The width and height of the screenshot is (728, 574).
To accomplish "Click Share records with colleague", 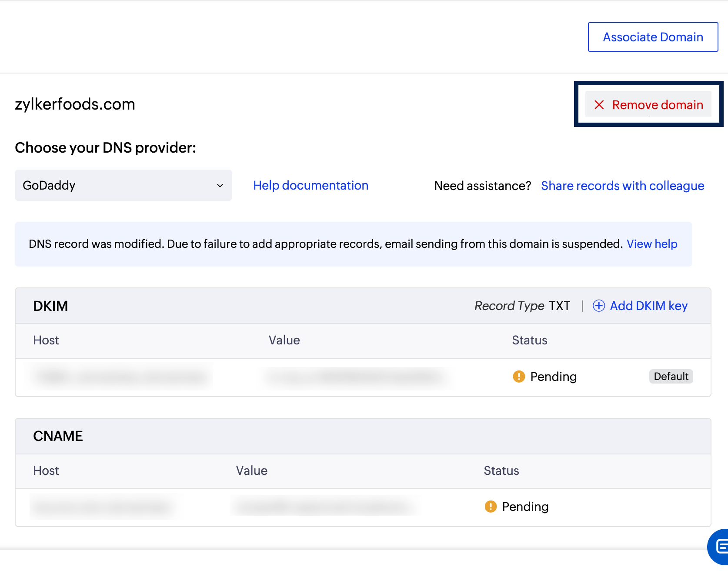I will pos(623,186).
